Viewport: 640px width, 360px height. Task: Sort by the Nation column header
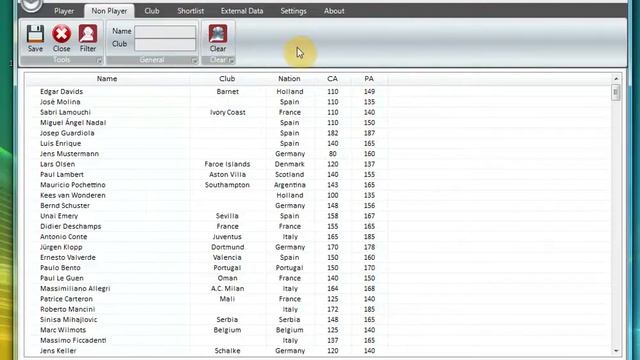point(289,79)
